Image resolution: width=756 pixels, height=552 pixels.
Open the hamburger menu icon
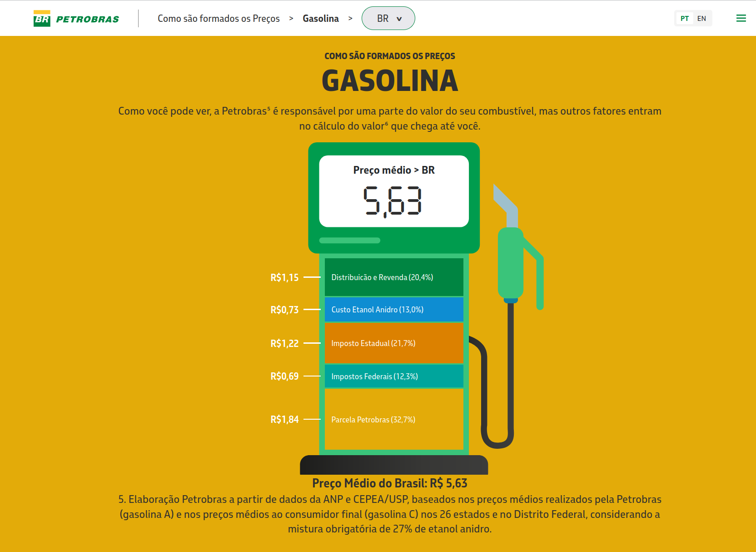(x=741, y=18)
